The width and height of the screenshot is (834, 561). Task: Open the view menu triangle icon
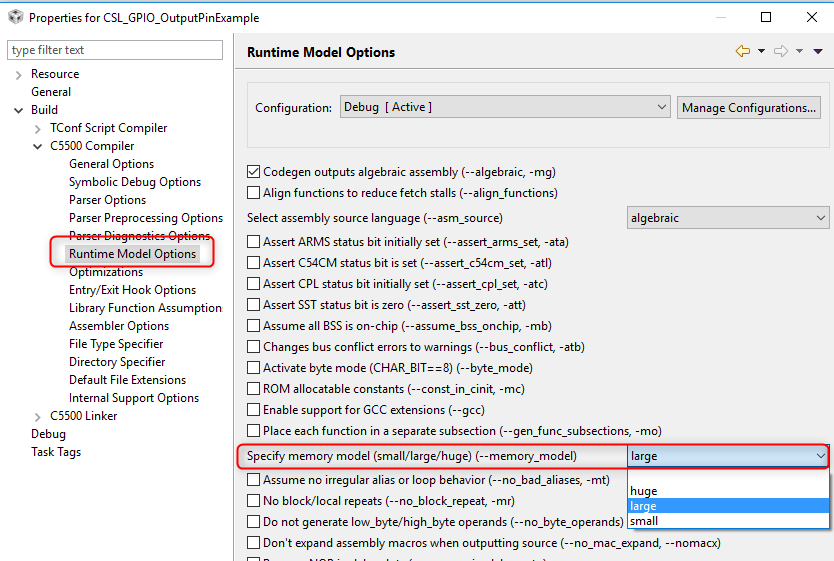point(819,51)
